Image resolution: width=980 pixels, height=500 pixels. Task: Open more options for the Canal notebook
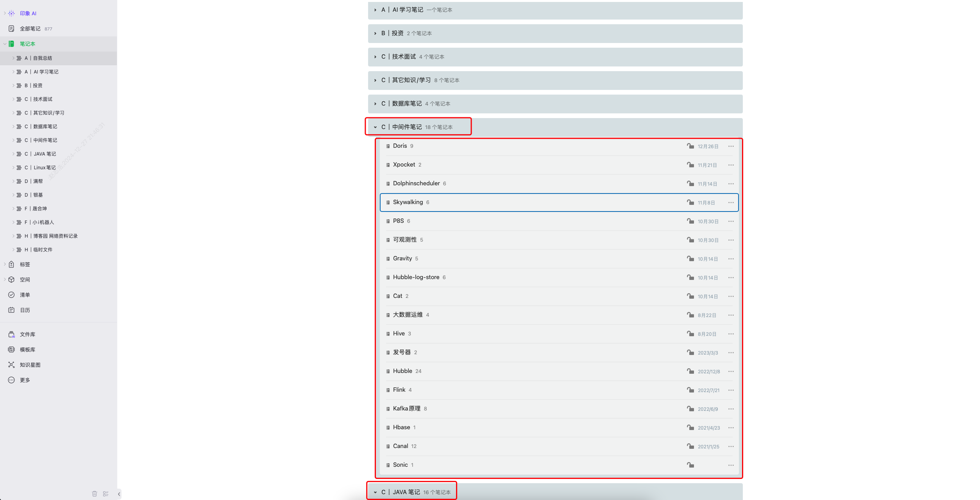point(731,446)
